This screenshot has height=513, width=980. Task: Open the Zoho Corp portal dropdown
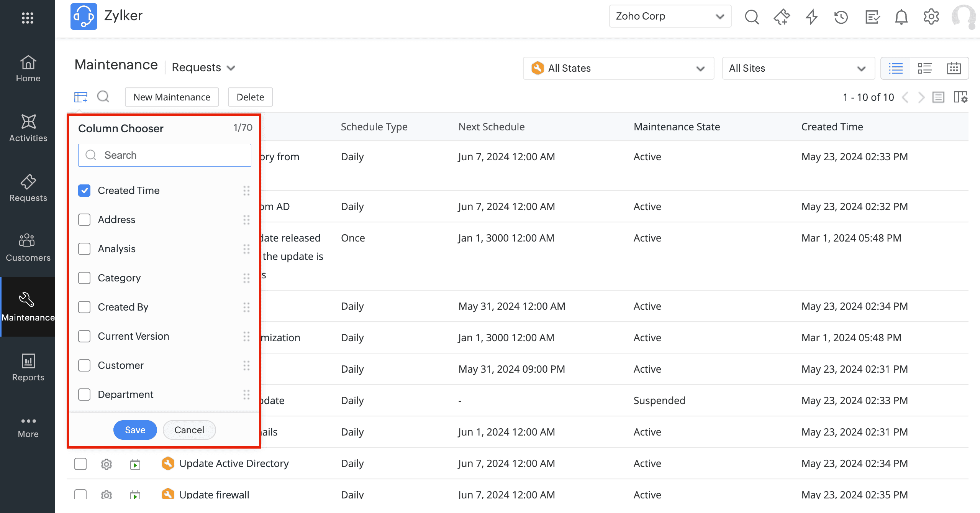tap(670, 16)
